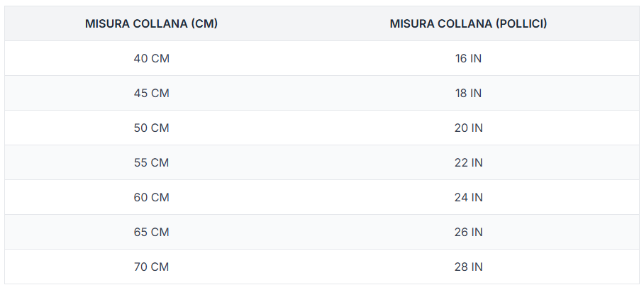Click the 18 IN value
Viewport: 644px width, 285px height.
pos(468,93)
